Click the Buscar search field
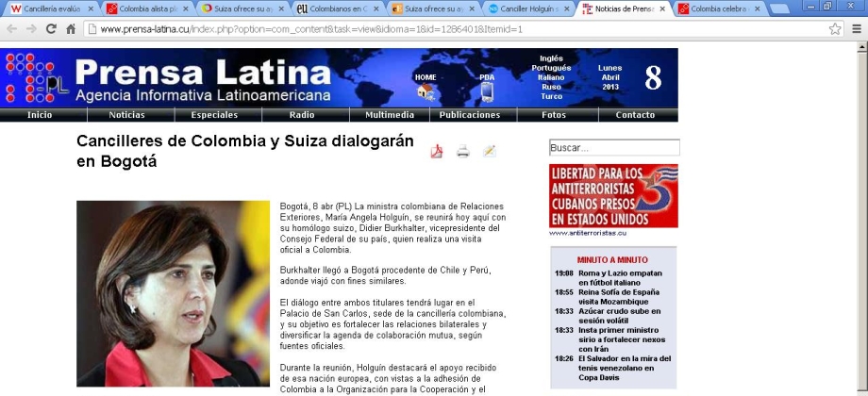 click(x=614, y=148)
